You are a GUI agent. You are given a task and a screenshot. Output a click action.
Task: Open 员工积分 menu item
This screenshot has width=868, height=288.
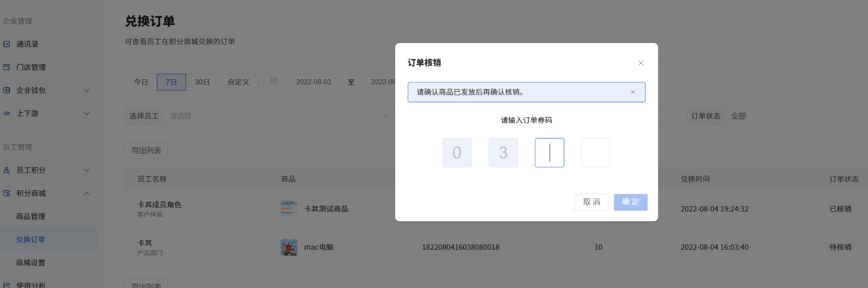[x=49, y=170]
